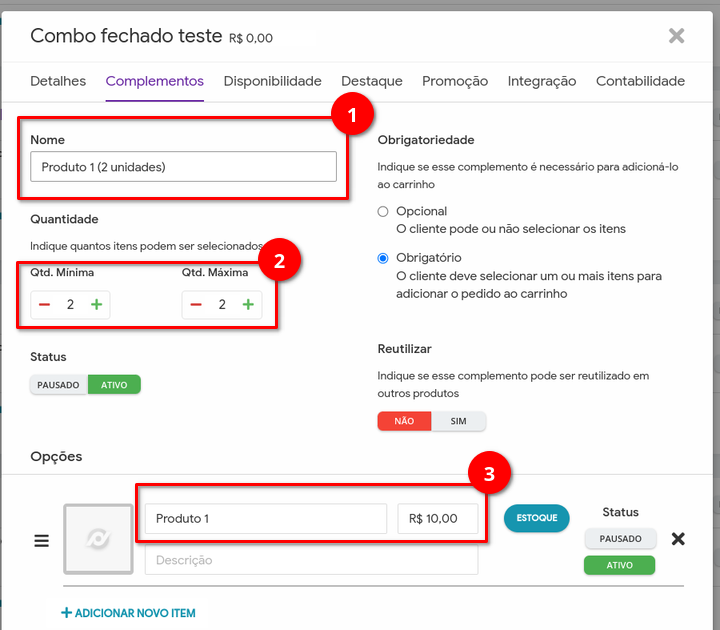Decrease the Qtd. Mínima value

coord(45,305)
